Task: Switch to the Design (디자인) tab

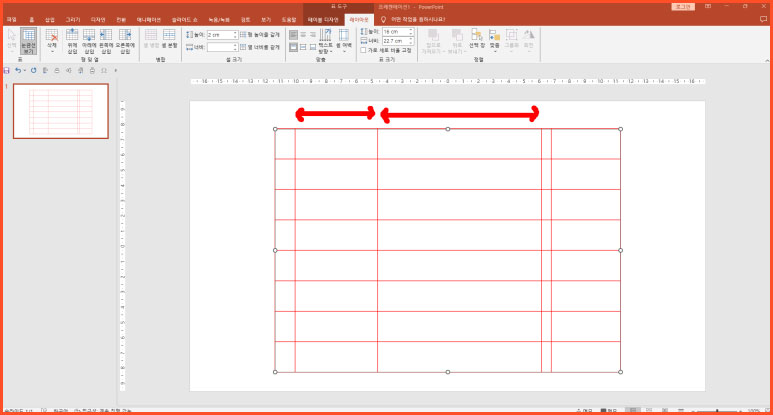Action: [x=98, y=20]
